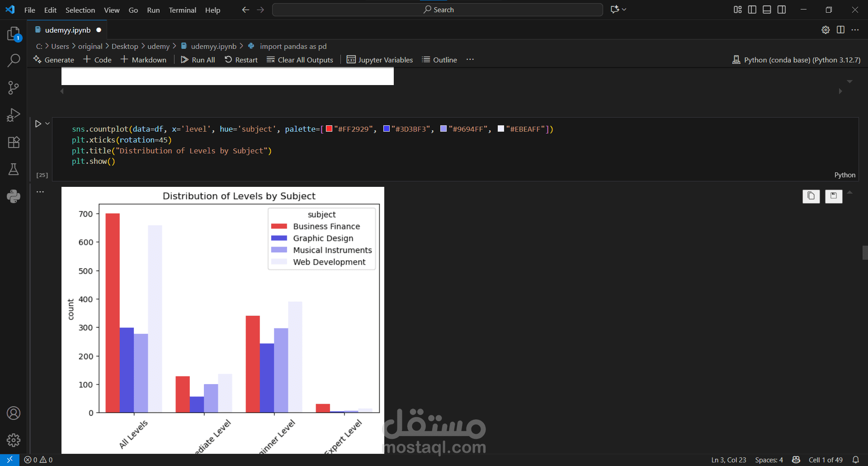Open the Python sidebar view
The width and height of the screenshot is (868, 466).
(x=14, y=196)
